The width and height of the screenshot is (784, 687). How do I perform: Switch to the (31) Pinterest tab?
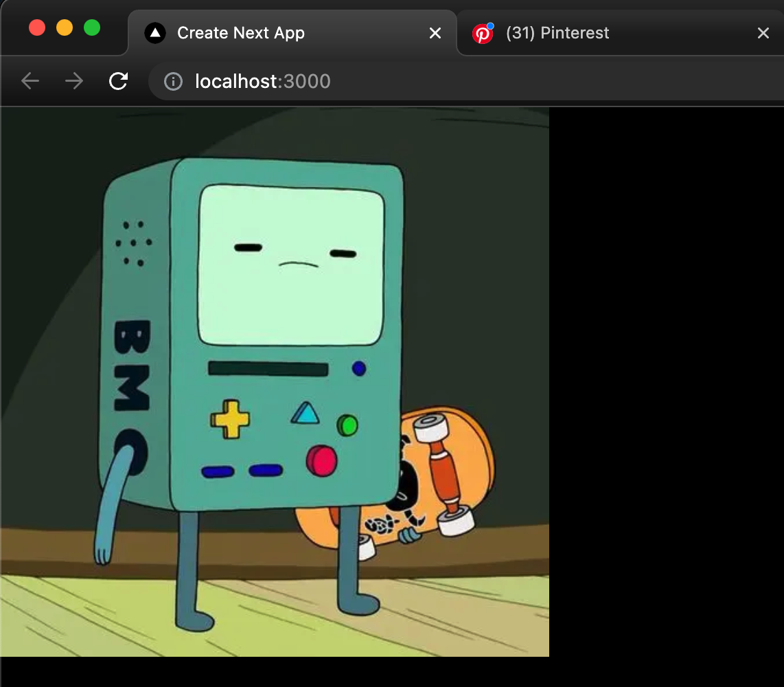coord(621,33)
